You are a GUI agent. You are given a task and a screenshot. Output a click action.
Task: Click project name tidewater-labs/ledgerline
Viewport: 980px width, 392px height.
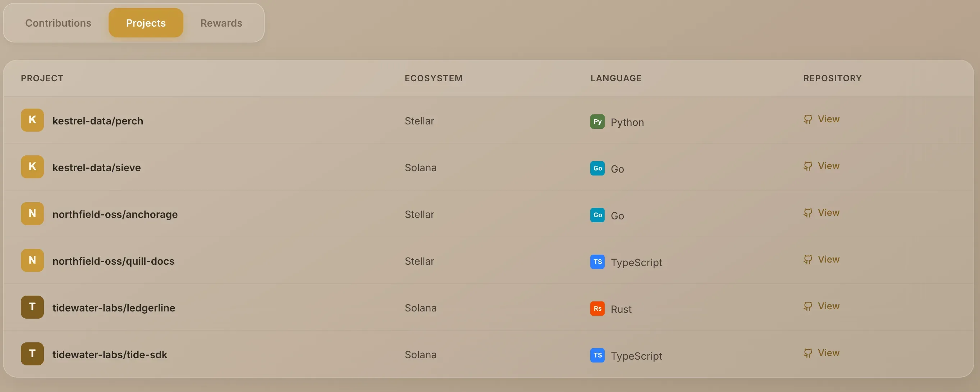point(114,308)
